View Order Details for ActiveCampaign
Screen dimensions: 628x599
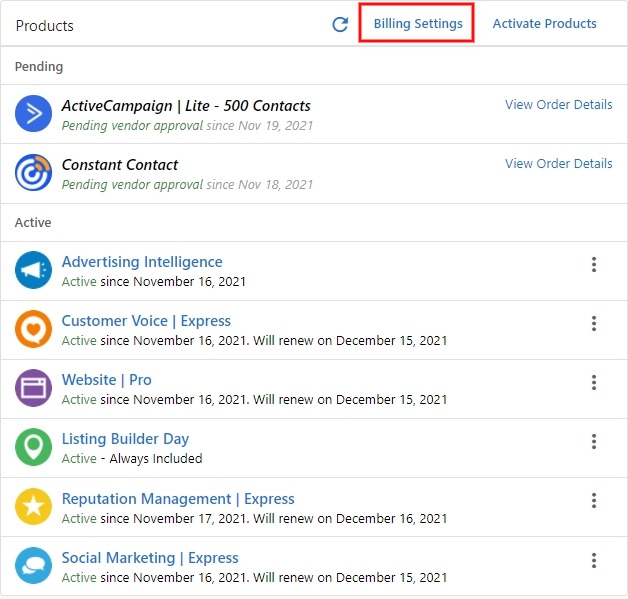pos(558,105)
